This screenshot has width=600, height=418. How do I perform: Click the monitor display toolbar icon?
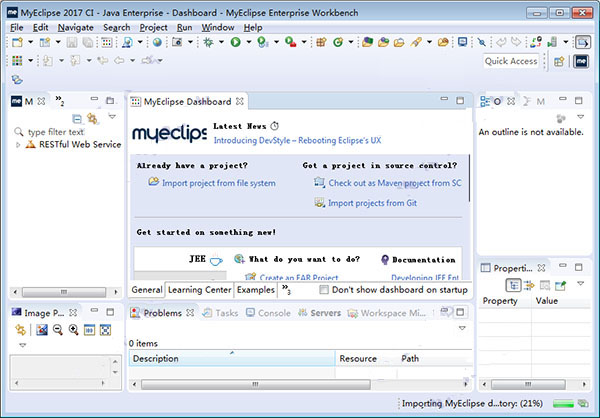coord(462,42)
